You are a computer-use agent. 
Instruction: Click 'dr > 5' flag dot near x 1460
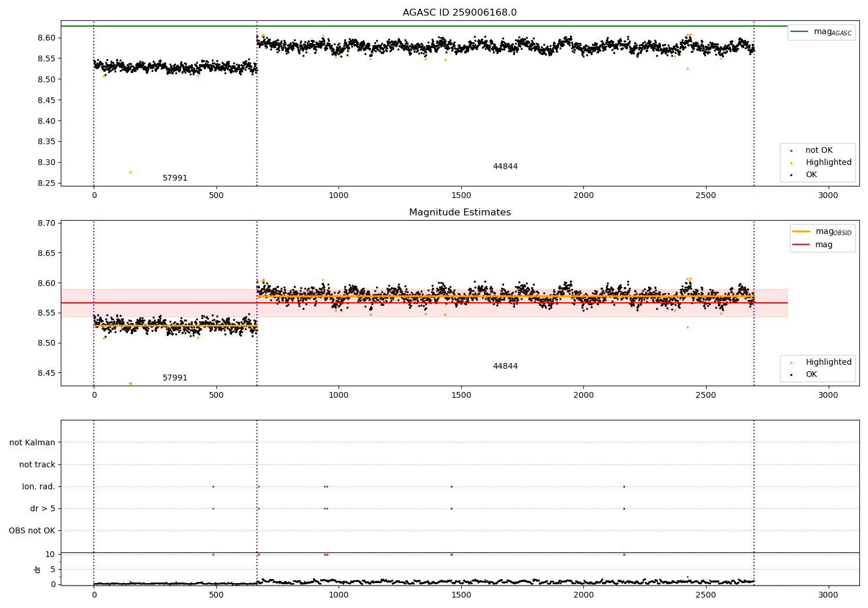point(451,509)
